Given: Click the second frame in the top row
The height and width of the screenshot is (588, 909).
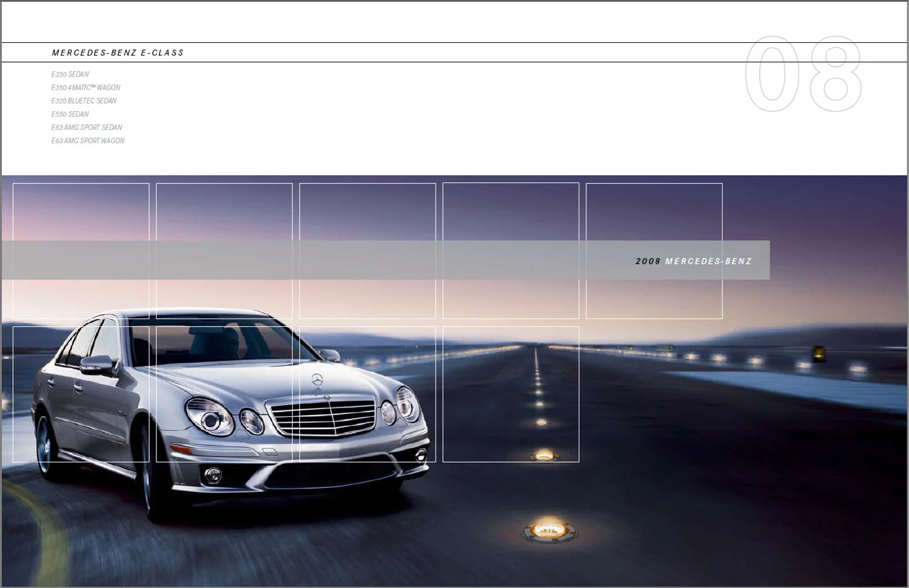Looking at the screenshot, I should point(224,250).
